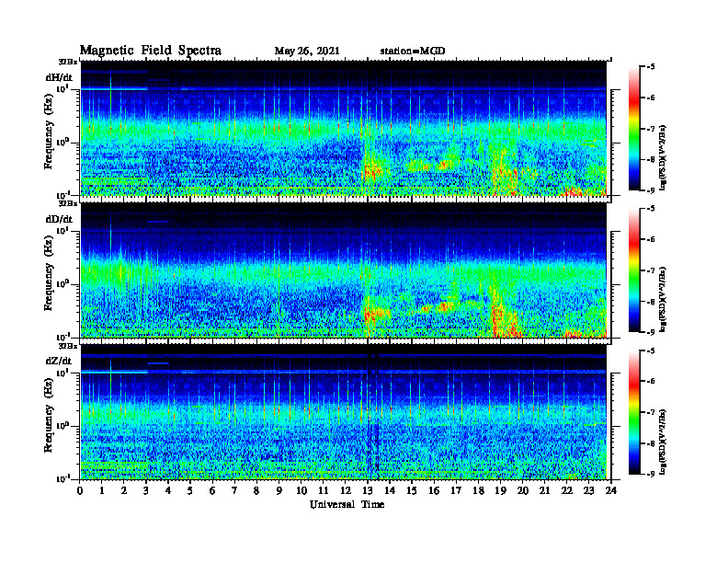Click hour 18 on the time axis
This screenshot has height=563, width=728.
[478, 490]
